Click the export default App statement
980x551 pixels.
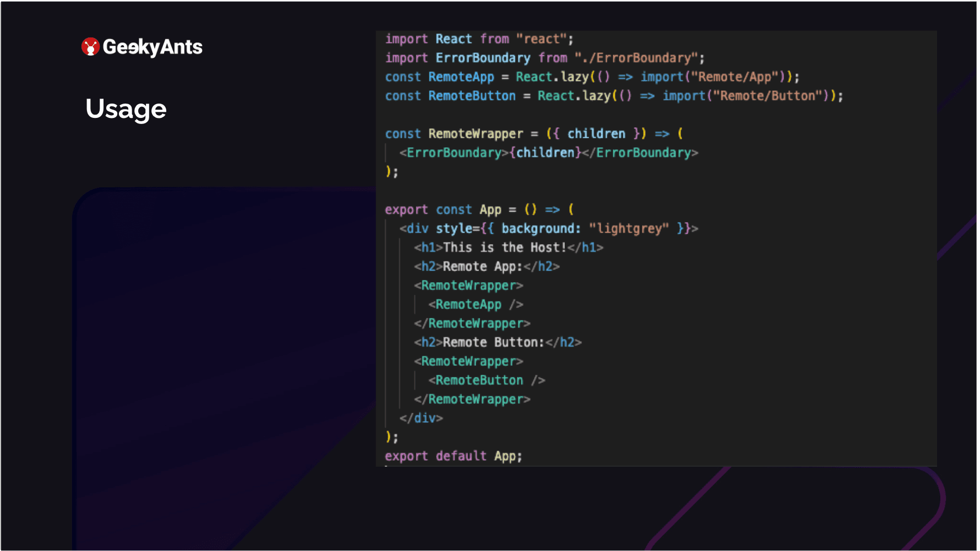pos(454,456)
